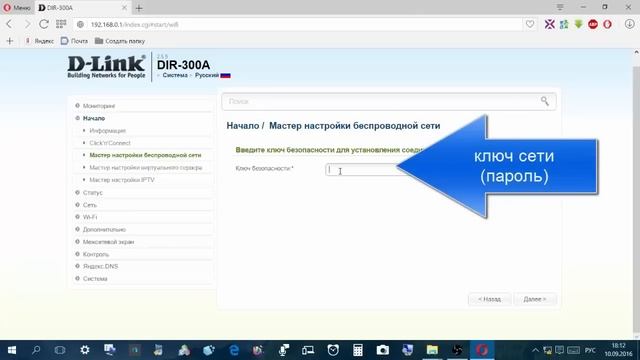Open the microphone app on taskbar

(283, 350)
